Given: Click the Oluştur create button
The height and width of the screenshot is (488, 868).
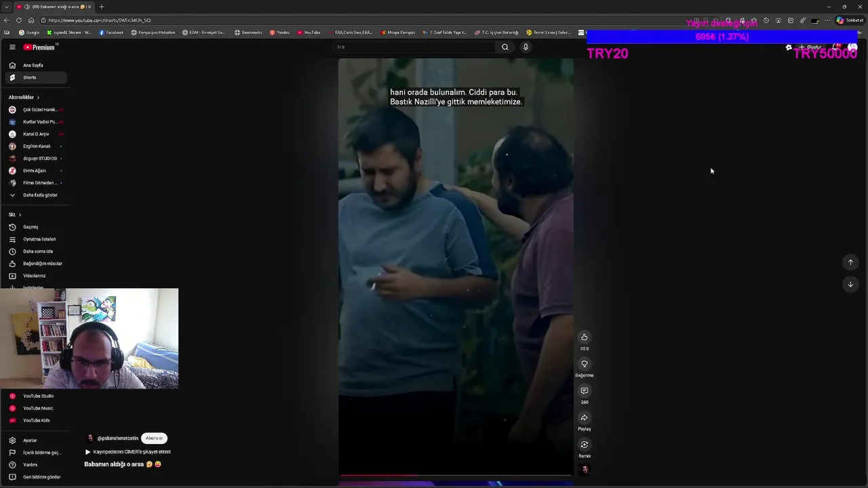Looking at the screenshot, I should tap(810, 47).
